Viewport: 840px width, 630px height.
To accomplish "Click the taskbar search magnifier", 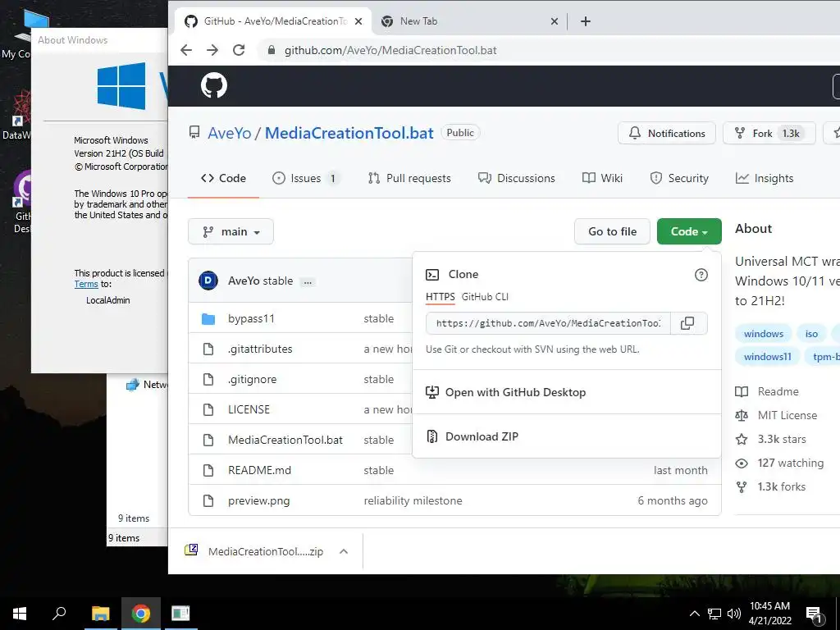I will (x=59, y=614).
